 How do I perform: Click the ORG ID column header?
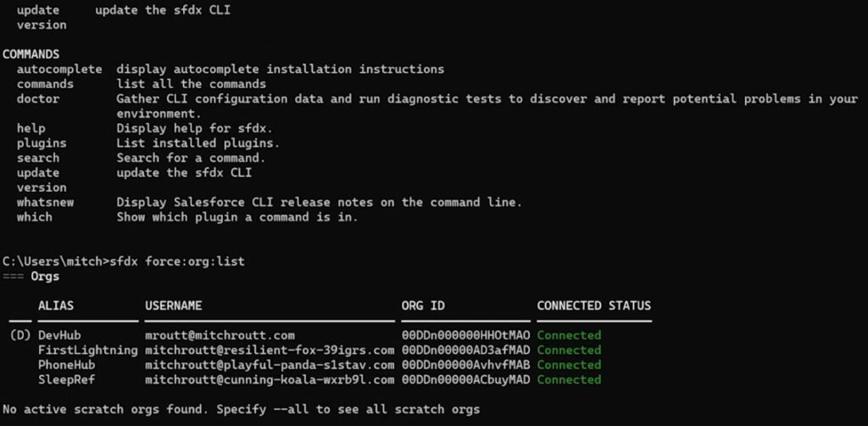423,305
